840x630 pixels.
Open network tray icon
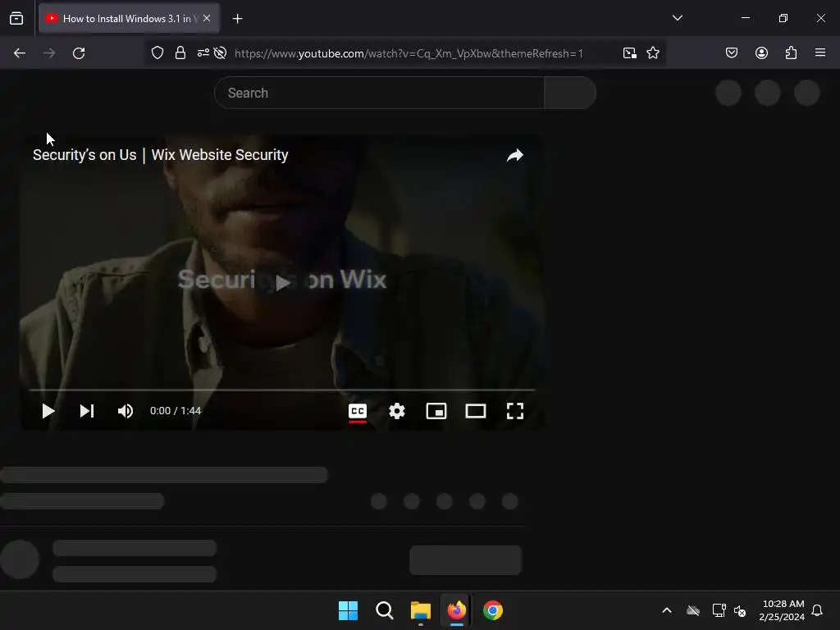click(x=719, y=610)
